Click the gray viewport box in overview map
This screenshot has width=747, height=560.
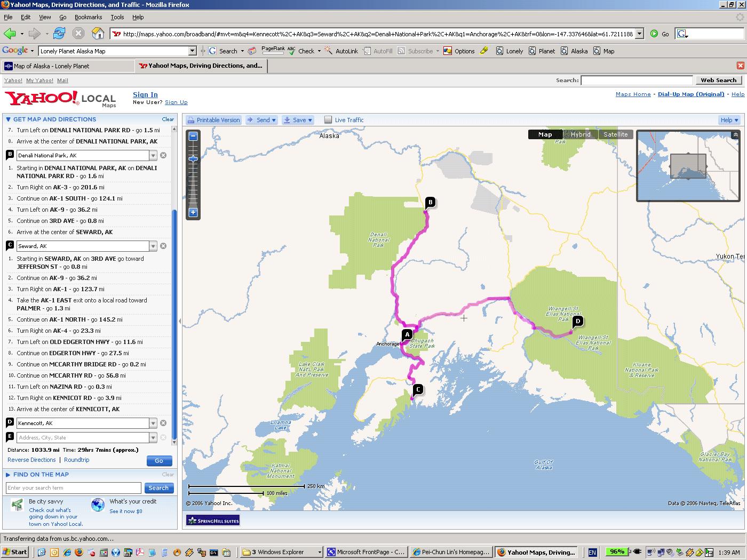click(x=688, y=166)
